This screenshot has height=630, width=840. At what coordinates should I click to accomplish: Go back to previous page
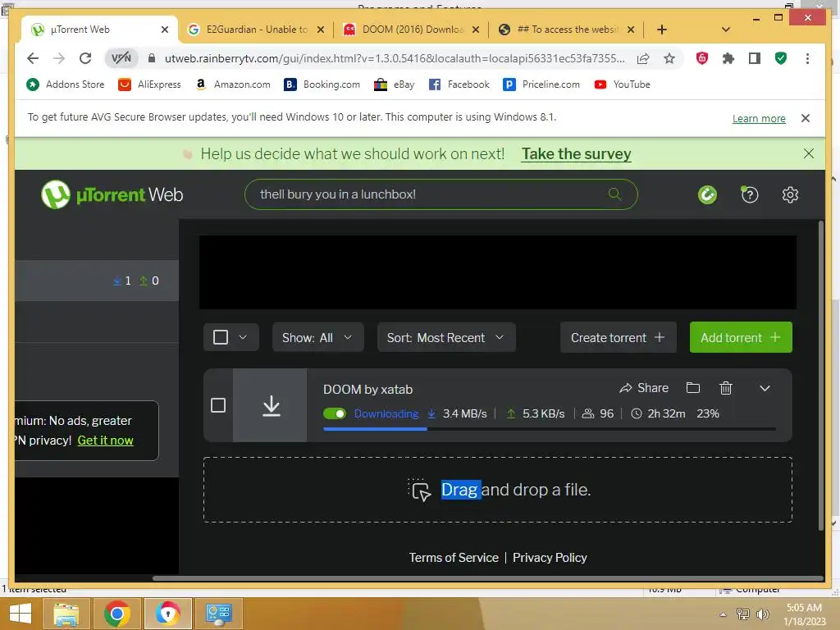click(33, 58)
